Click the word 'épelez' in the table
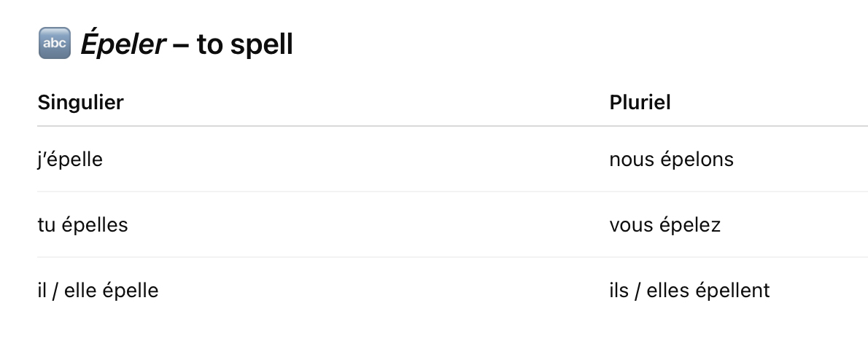The height and width of the screenshot is (354, 868). coord(691,224)
